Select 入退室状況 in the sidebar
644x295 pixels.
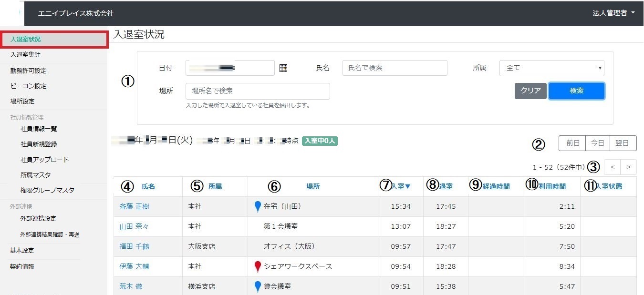tap(54, 40)
